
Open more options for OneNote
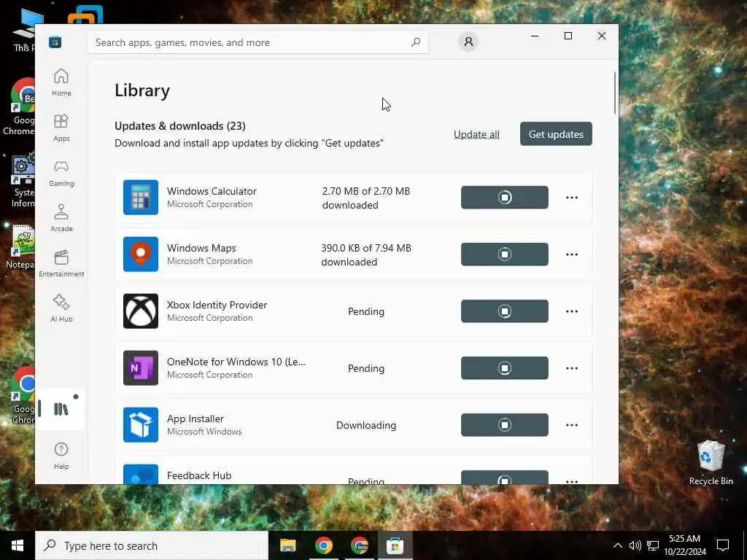pyautogui.click(x=572, y=368)
